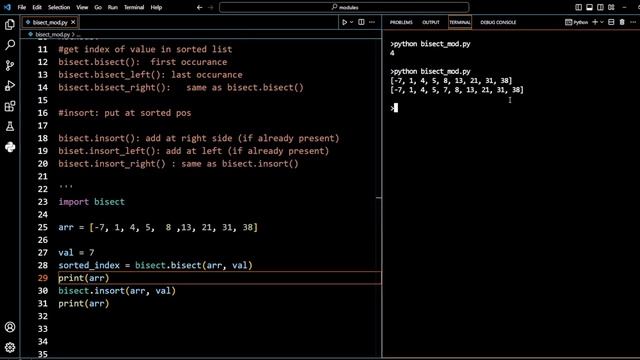The width and height of the screenshot is (640, 360).
Task: Open the File menu
Action: 22,7
